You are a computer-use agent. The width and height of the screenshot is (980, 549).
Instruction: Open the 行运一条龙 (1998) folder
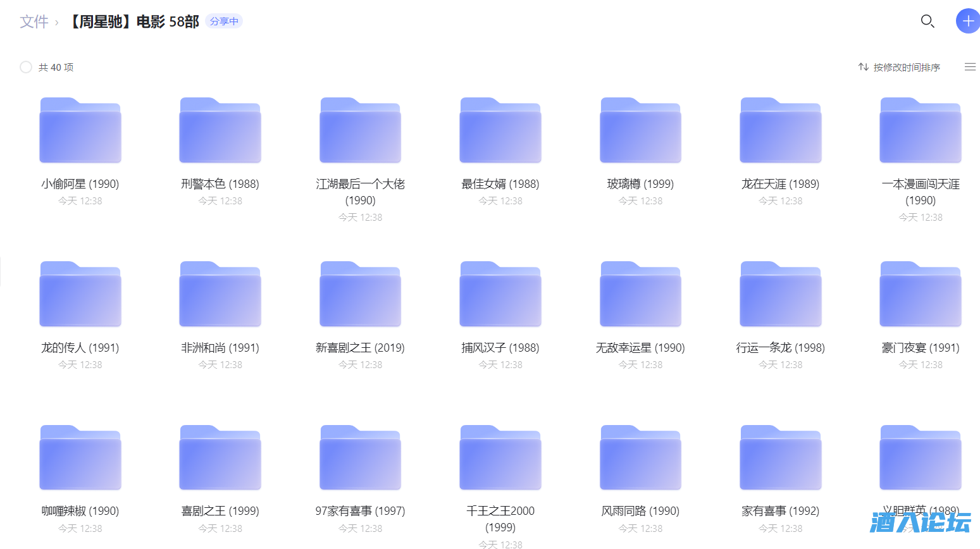pyautogui.click(x=780, y=293)
